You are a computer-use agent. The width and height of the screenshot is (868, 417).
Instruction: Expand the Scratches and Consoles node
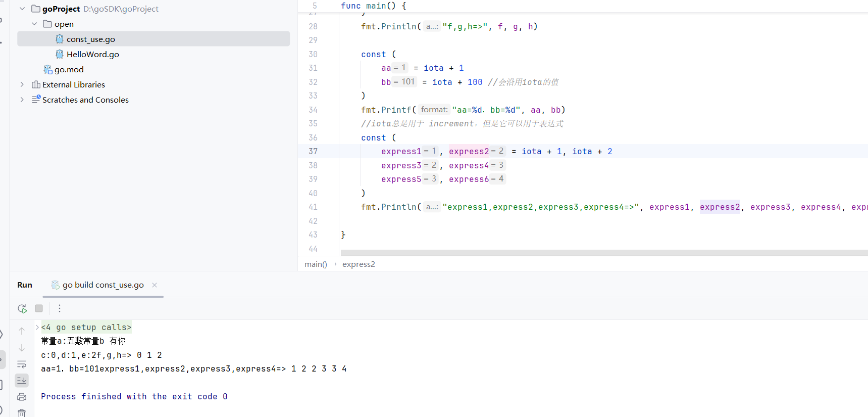coord(22,100)
